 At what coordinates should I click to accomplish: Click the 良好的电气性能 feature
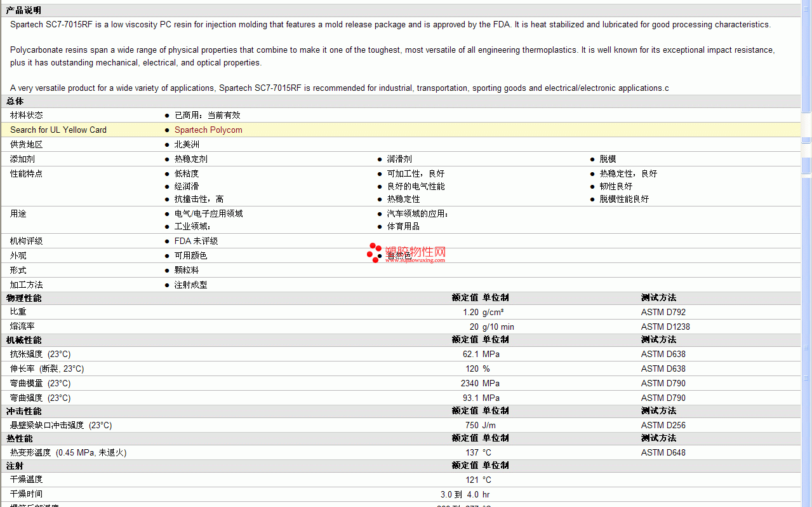[x=416, y=186]
